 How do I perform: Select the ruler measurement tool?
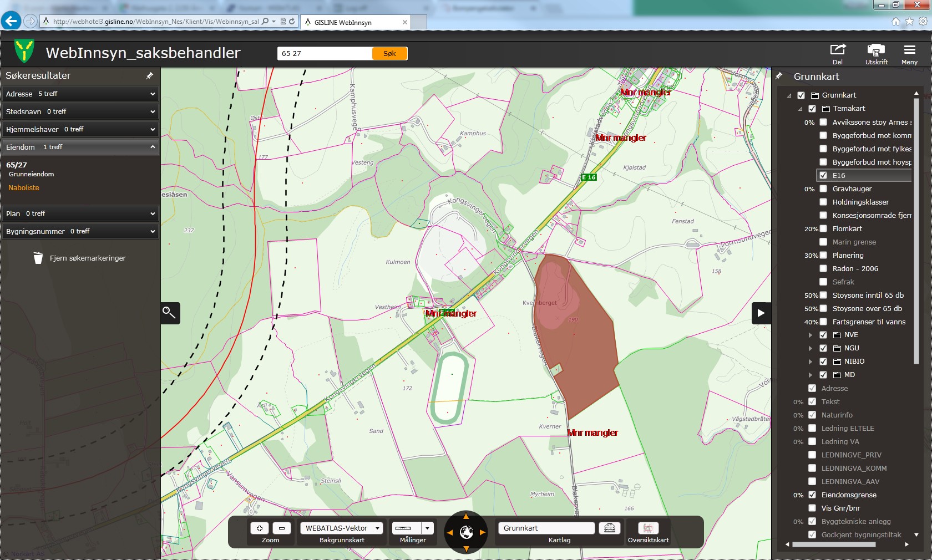[x=404, y=528]
